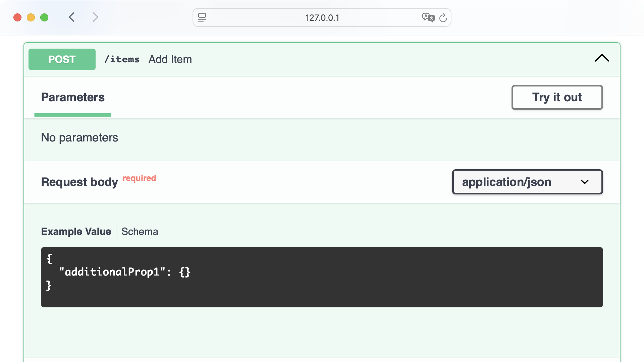Click the yellow traffic light button
Viewport: 644px width, 362px height.
coord(31,17)
